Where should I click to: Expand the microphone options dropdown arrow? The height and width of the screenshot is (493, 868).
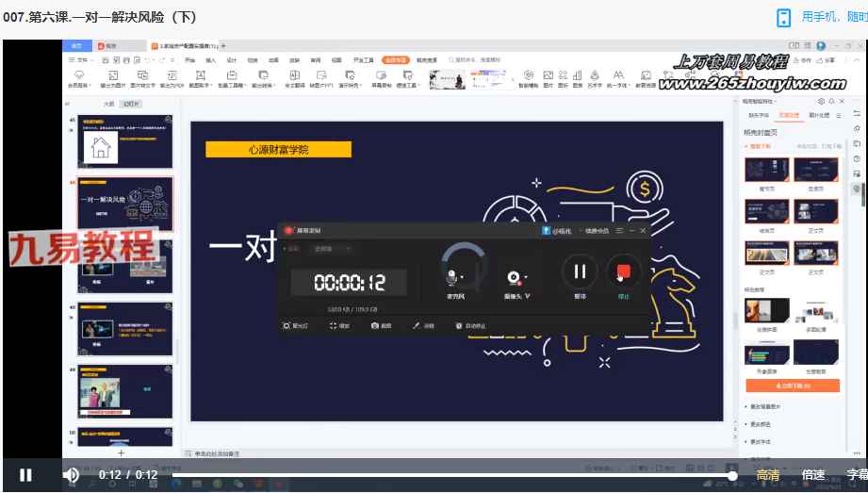[464, 279]
